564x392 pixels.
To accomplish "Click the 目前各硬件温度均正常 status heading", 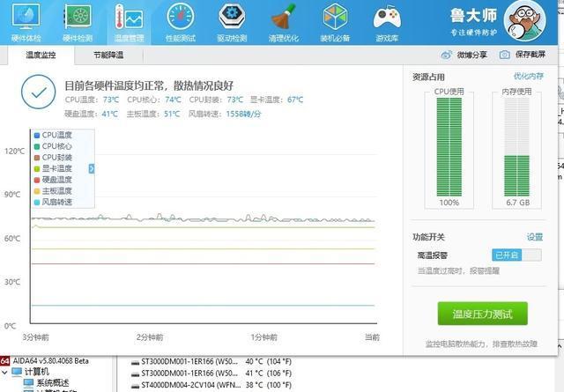I will [149, 85].
